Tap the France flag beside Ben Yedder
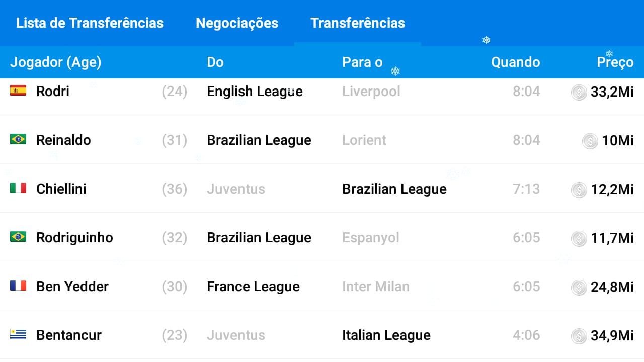 18,286
